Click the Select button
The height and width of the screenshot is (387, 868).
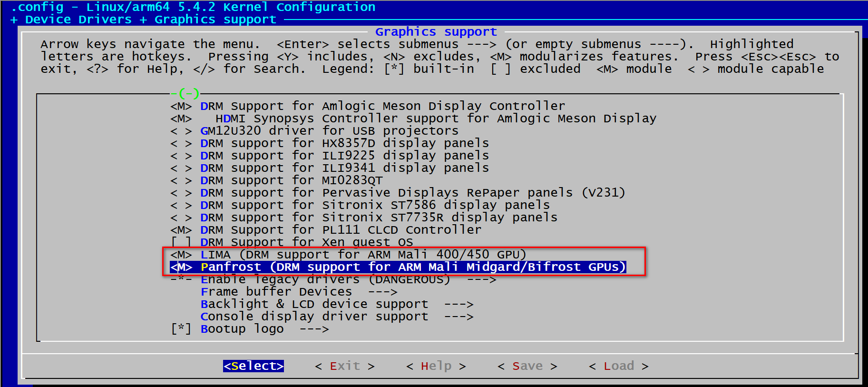(254, 366)
